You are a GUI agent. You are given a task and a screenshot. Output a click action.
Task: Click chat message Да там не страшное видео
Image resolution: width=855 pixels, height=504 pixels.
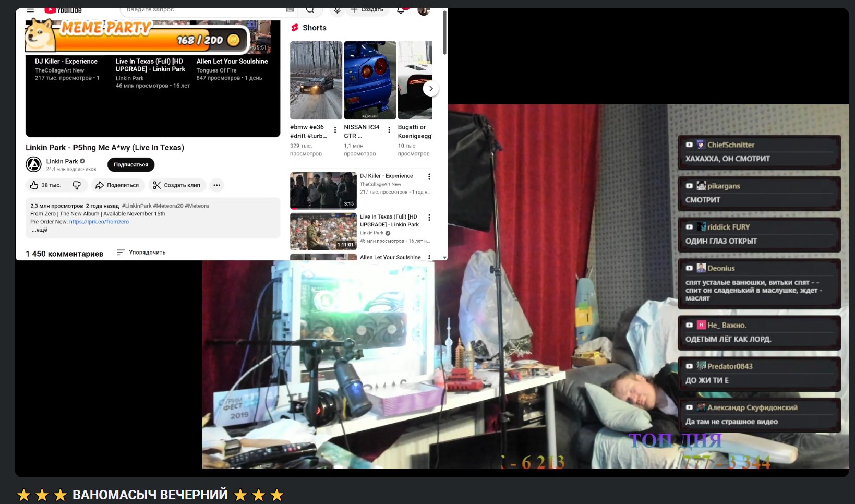pyautogui.click(x=731, y=422)
